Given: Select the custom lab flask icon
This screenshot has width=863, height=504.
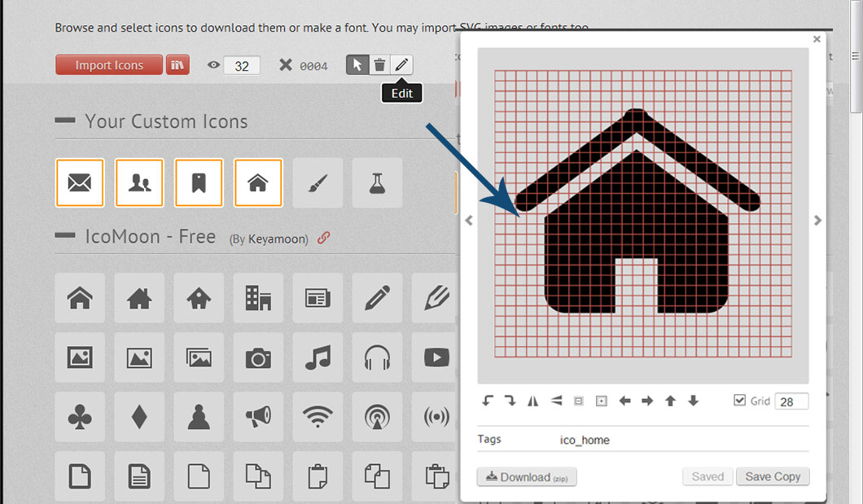Looking at the screenshot, I should (377, 182).
